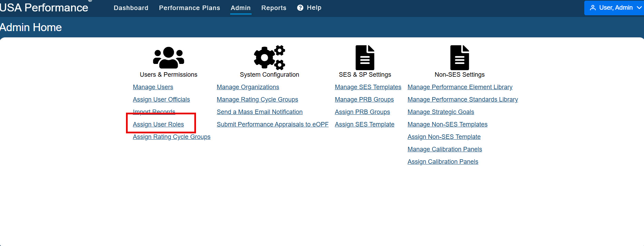
Task: Click the SES & SP Settings heading text
Action: [x=365, y=75]
